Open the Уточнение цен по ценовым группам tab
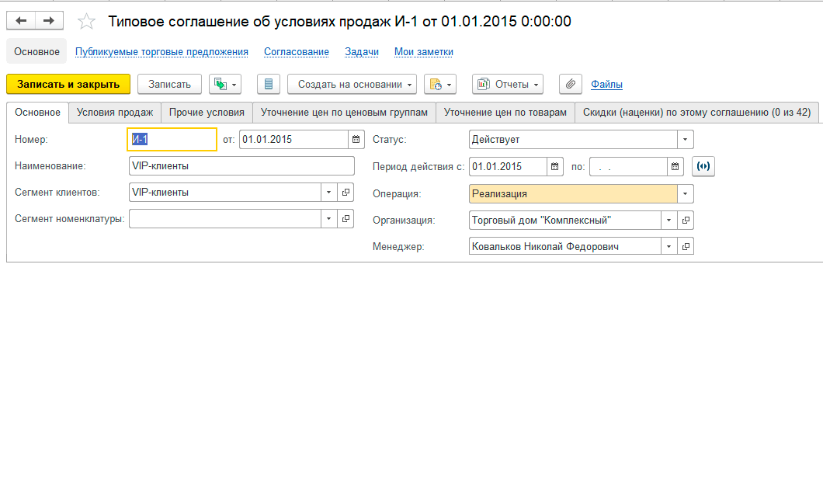 344,113
